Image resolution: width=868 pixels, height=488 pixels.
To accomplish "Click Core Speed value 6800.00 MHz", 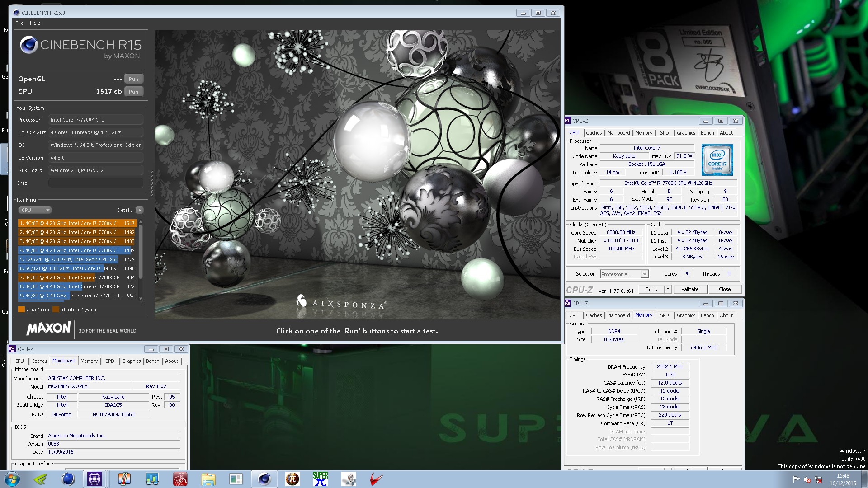I will [621, 232].
